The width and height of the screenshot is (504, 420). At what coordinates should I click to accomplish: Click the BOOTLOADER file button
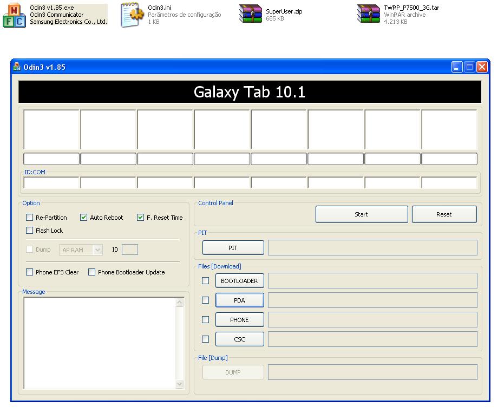(239, 281)
